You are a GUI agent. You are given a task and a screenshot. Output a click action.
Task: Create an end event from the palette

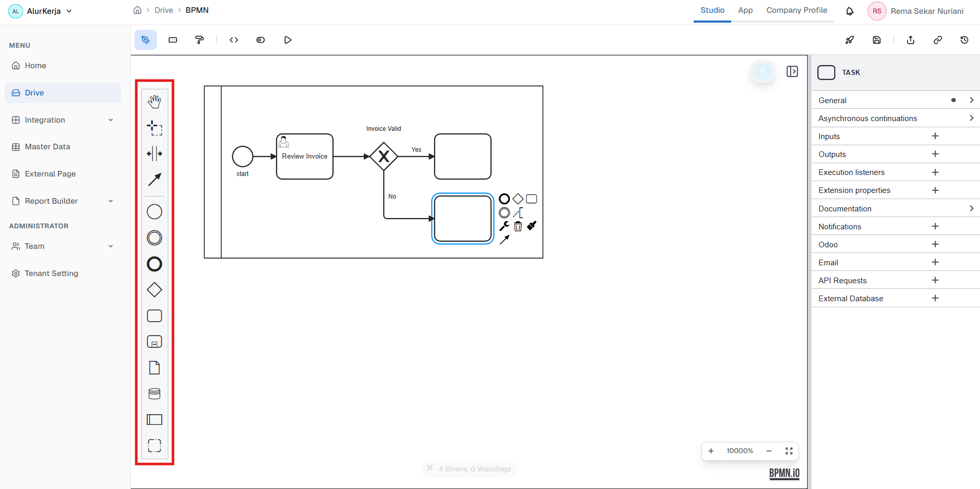[154, 264]
